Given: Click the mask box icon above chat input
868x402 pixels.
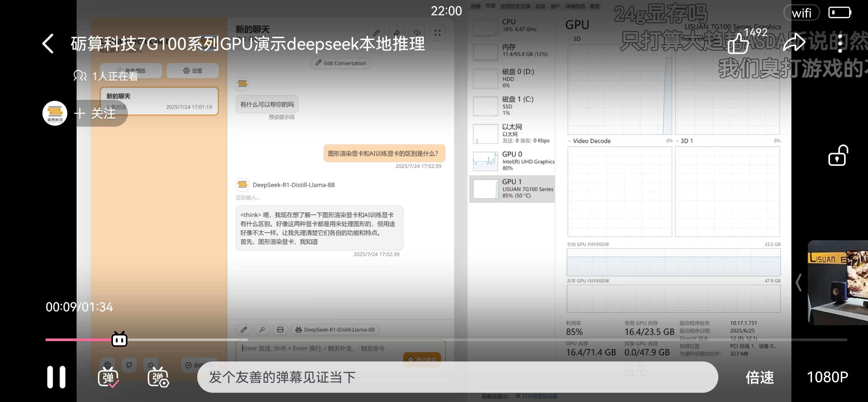Looking at the screenshot, I should [281, 330].
